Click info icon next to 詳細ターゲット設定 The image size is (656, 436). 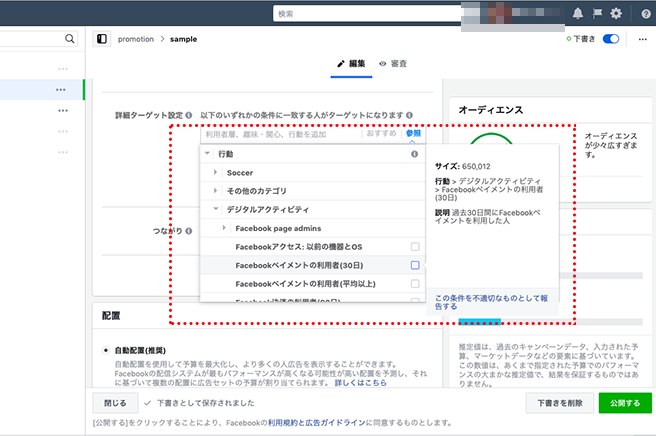click(x=189, y=115)
